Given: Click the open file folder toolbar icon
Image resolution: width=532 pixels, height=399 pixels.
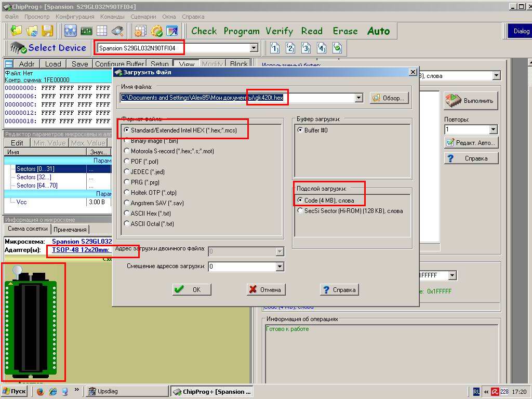Looking at the screenshot, I should [16, 31].
